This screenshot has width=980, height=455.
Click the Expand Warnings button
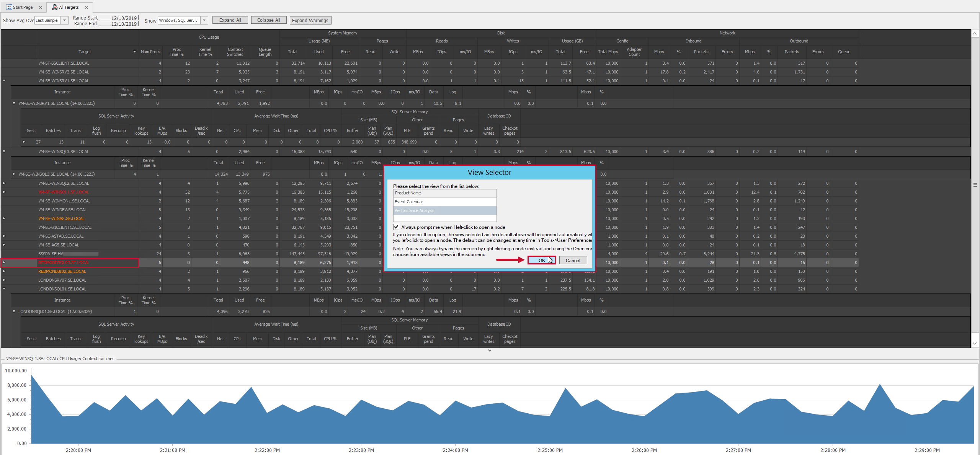pyautogui.click(x=310, y=20)
